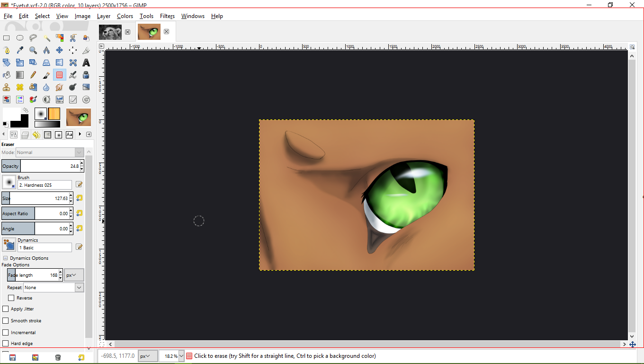The width and height of the screenshot is (644, 364).
Task: Select the Rectangle Select tool
Action: point(7,38)
